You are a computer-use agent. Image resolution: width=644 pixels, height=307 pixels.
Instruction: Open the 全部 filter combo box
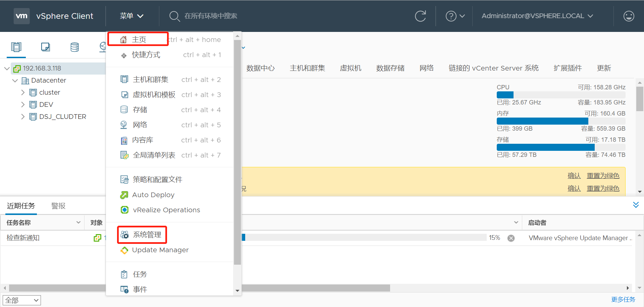[22, 300]
